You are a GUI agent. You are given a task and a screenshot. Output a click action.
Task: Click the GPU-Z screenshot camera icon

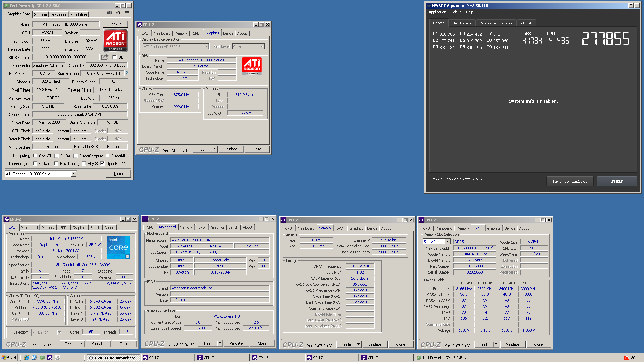pyautogui.click(x=110, y=13)
